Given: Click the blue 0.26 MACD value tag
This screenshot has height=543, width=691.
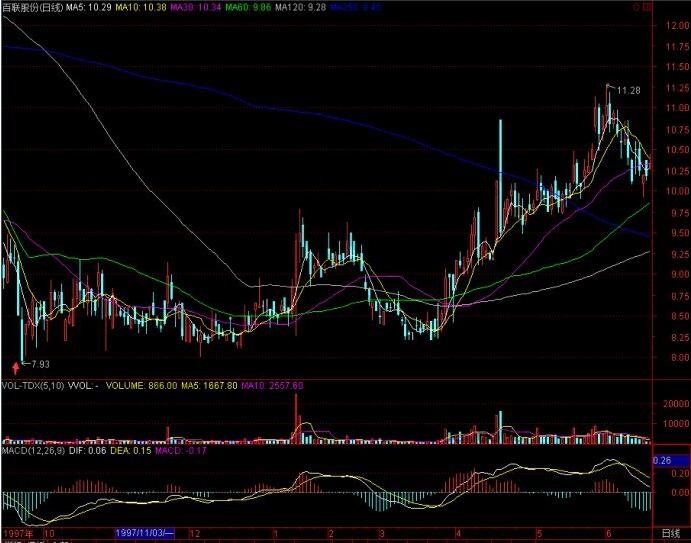Looking at the screenshot, I should (661, 461).
